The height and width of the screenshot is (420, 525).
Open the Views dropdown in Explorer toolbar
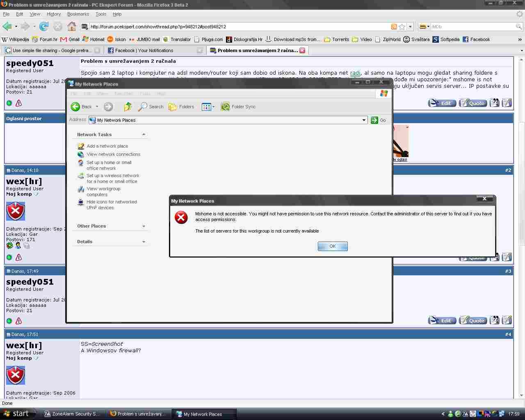(x=208, y=107)
